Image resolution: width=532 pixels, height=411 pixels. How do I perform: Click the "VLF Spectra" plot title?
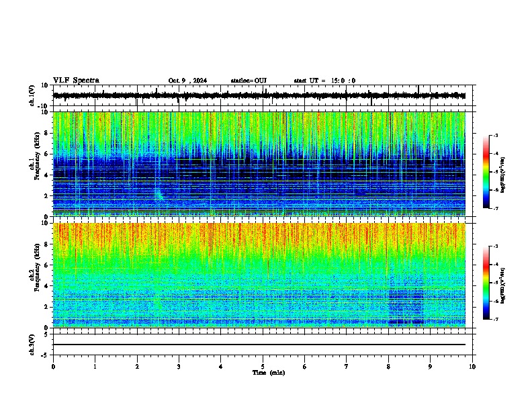point(76,81)
